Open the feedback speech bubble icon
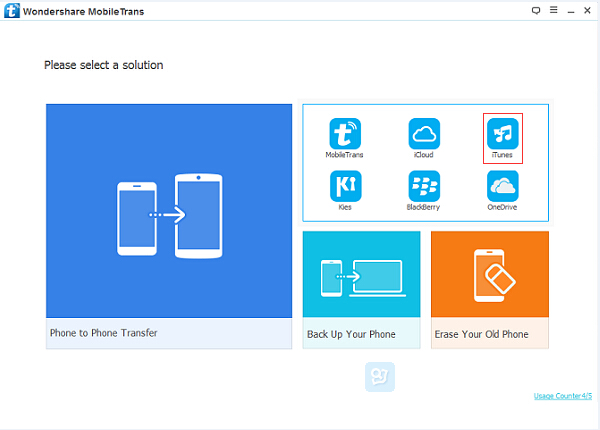 point(536,10)
